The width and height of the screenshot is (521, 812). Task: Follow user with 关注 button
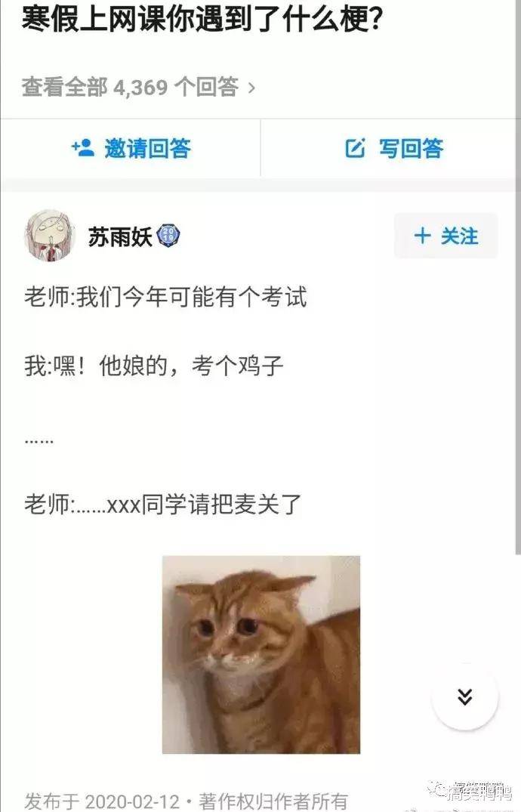[446, 236]
